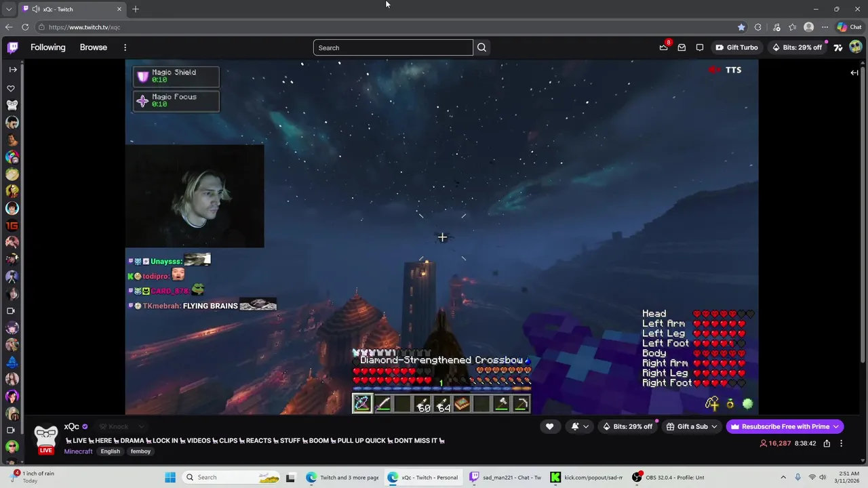Collapse the chat panel arrow
This screenshot has height=488, width=868.
pos(854,73)
